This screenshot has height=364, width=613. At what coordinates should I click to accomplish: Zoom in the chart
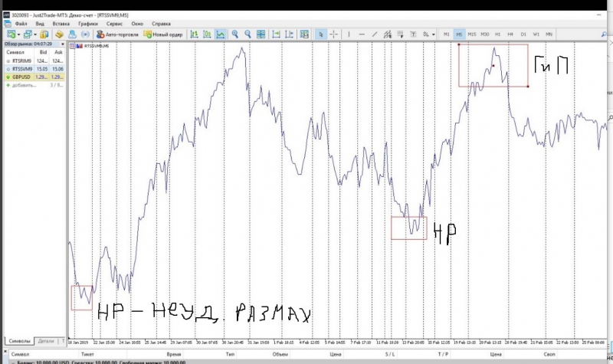click(235, 34)
